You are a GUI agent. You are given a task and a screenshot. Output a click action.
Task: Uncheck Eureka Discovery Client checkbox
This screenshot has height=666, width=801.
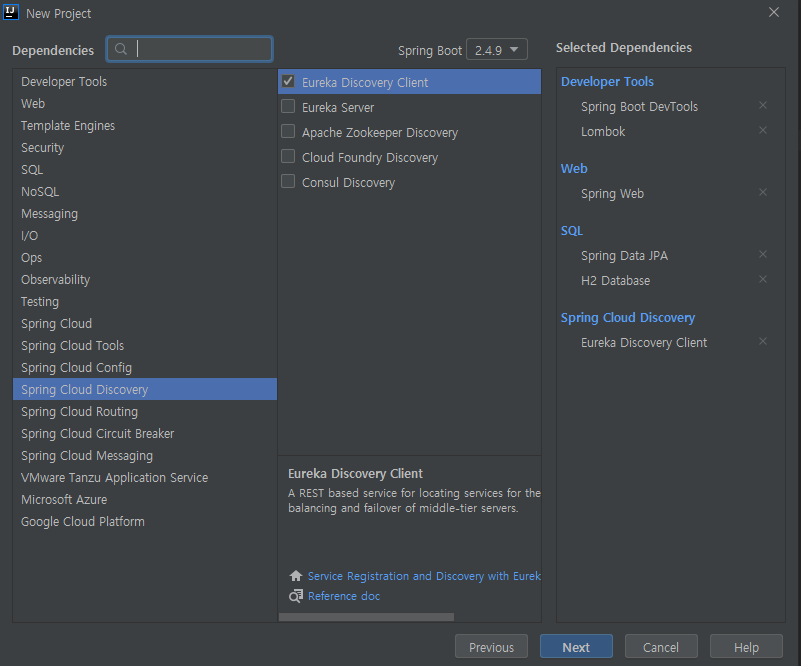coord(288,81)
